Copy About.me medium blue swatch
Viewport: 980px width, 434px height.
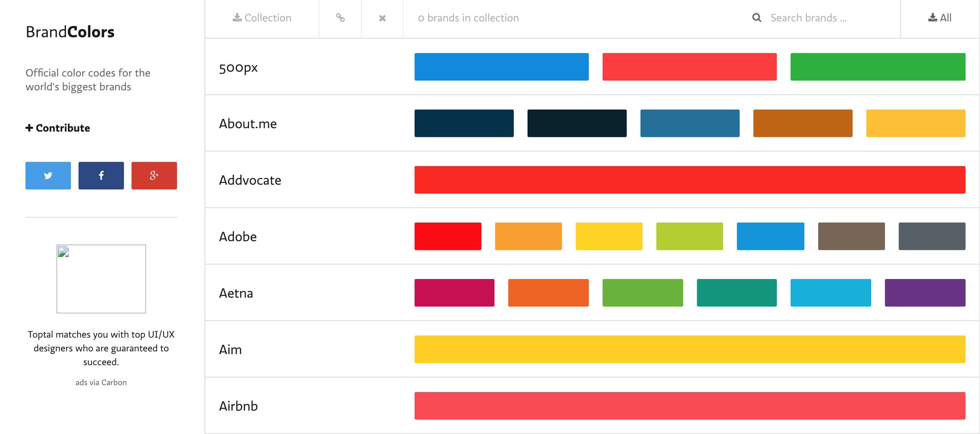690,123
